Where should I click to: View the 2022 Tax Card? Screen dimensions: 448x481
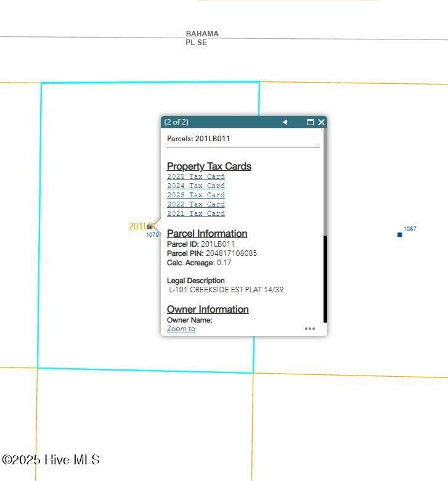coord(195,204)
